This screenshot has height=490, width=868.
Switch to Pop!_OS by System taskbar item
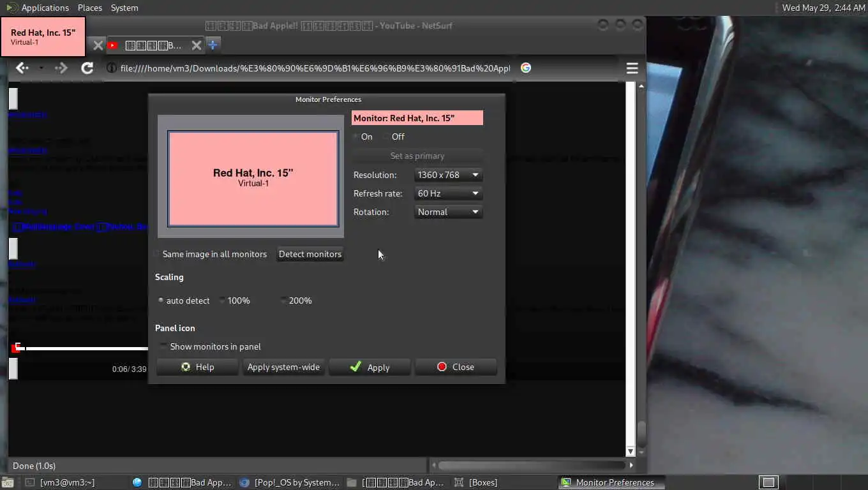coord(290,482)
